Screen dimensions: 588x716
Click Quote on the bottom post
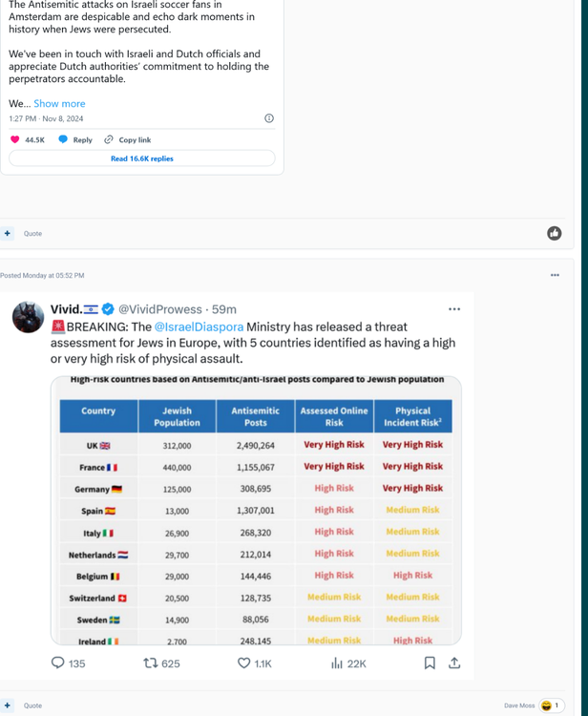32,705
